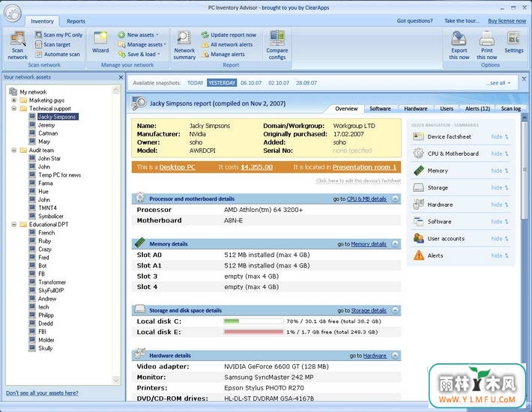Viewport: 532px width, 412px height.
Task: Collapse the Hardware details section
Action: pyautogui.click(x=396, y=355)
